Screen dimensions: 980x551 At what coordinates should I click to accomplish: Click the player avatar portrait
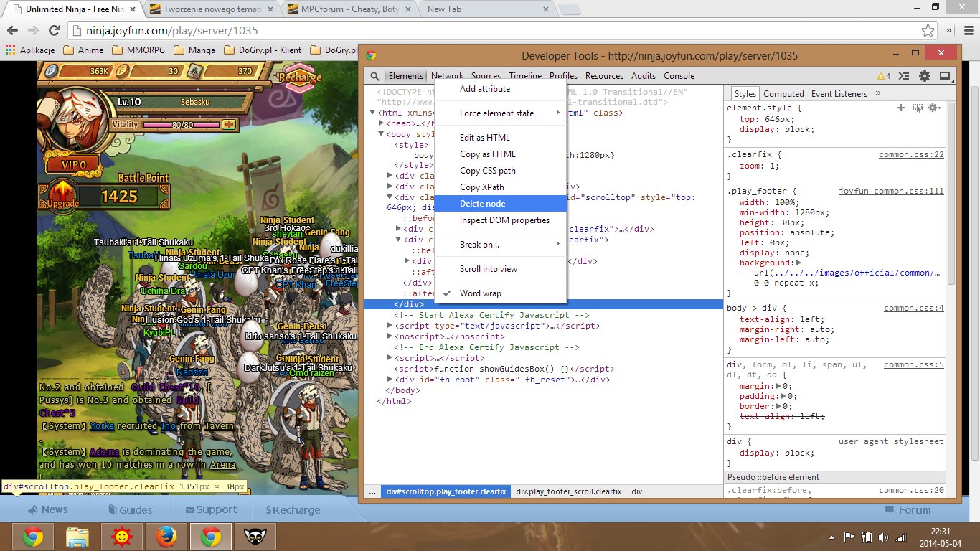(77, 120)
